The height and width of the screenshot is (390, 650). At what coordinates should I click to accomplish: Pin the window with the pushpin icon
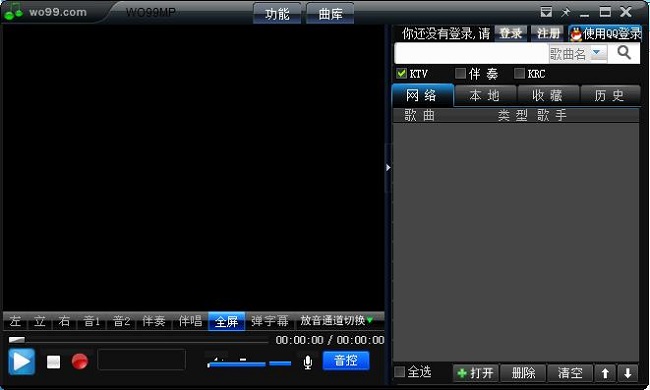[x=565, y=12]
